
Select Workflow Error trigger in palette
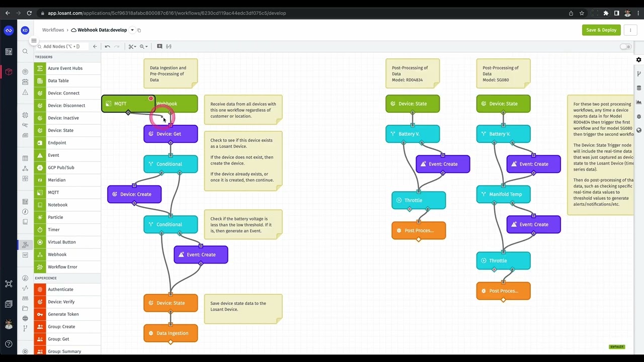pyautogui.click(x=67, y=267)
